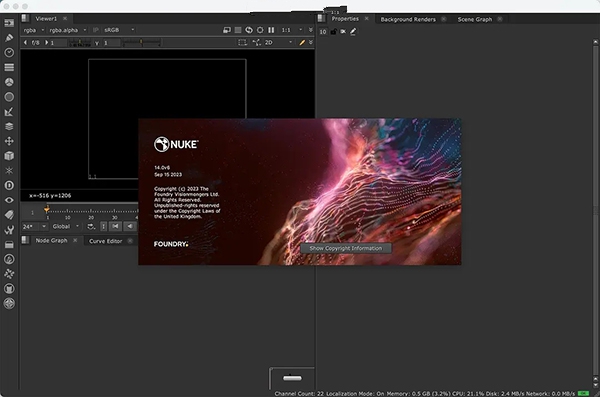Screen dimensions: 600x397
Task: Pause the viewer updating
Action: [271, 30]
